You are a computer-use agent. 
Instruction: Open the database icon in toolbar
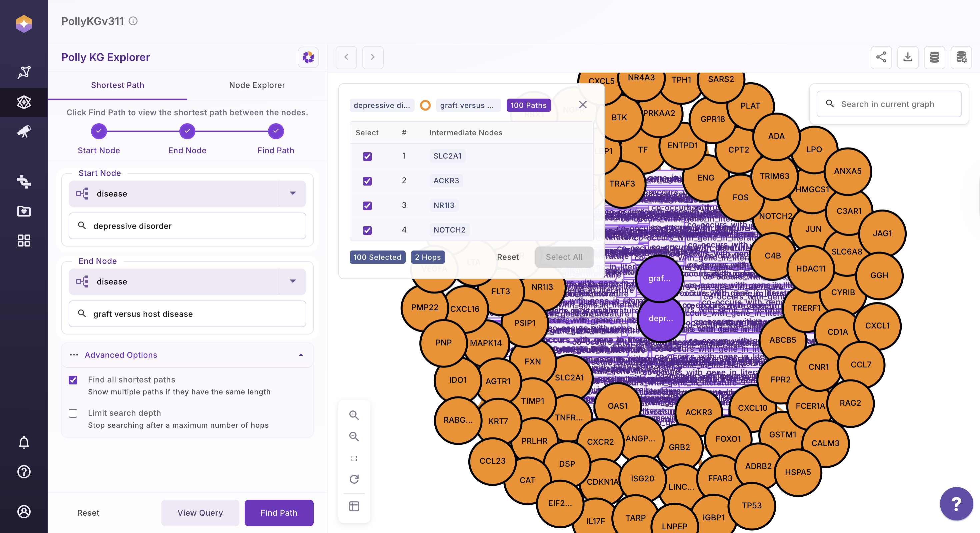[x=934, y=57]
